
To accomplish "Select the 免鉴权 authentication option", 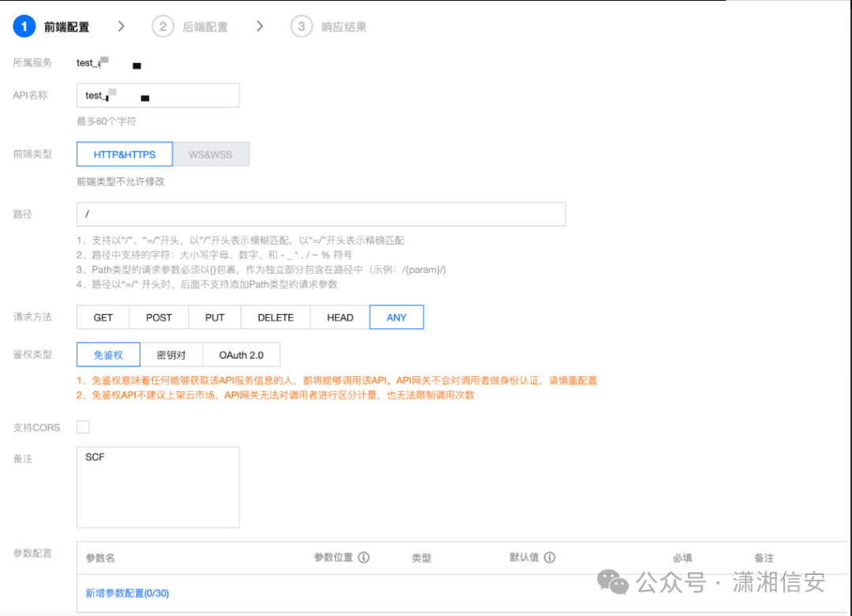I will point(107,354).
